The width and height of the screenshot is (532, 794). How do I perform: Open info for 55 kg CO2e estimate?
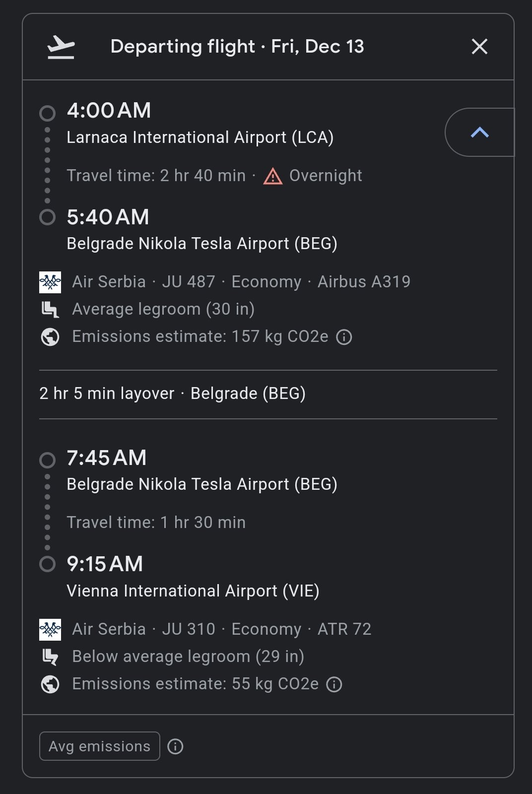point(334,685)
